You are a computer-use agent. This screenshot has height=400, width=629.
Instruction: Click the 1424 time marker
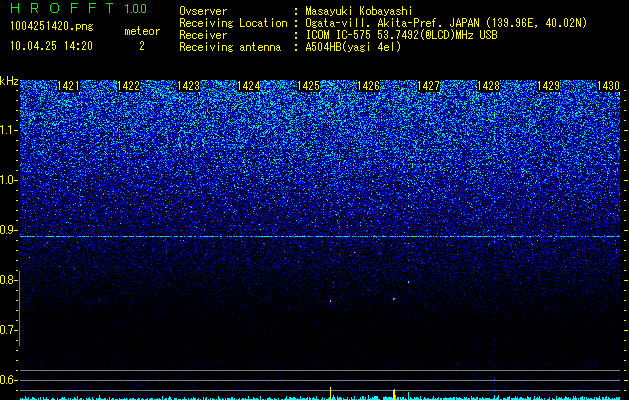249,86
